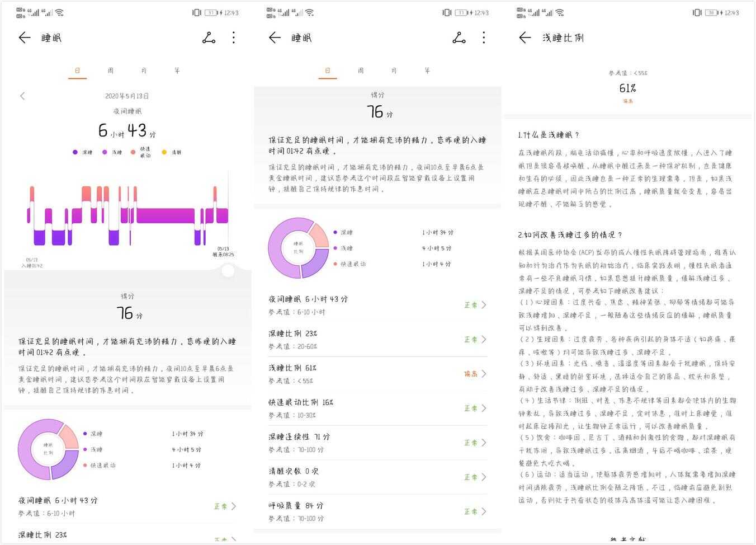The height and width of the screenshot is (545, 756).
Task: Expand 夜间睡眠 chevron on sleep-chart screen
Action: click(x=234, y=506)
